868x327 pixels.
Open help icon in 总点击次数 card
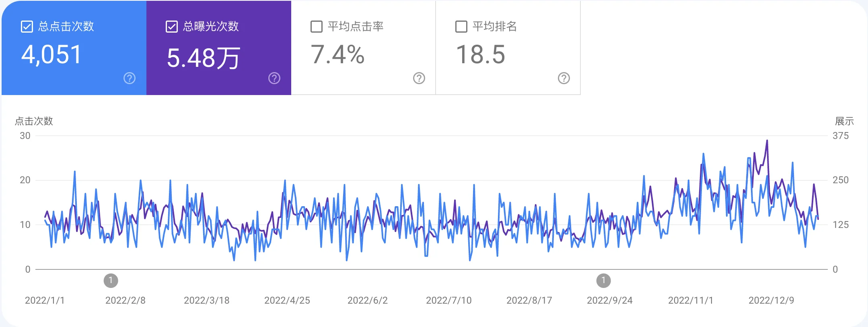130,78
